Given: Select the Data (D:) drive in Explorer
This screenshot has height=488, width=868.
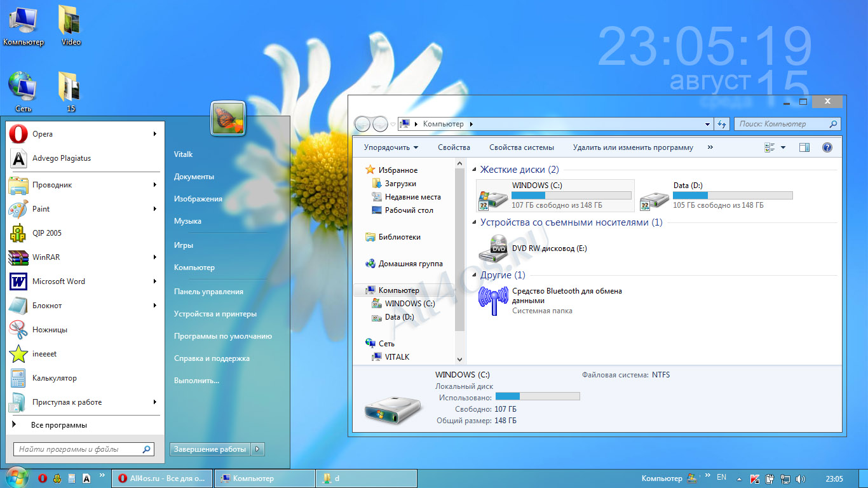Looking at the screenshot, I should click(x=717, y=196).
